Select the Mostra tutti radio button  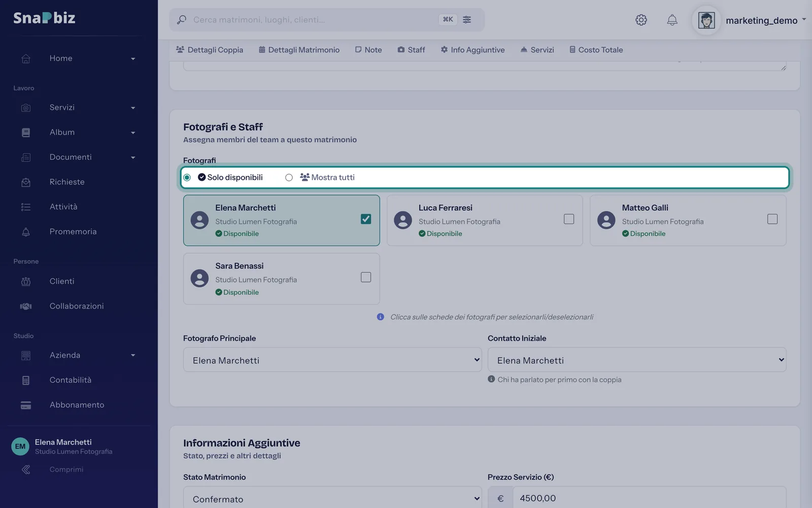click(x=289, y=177)
